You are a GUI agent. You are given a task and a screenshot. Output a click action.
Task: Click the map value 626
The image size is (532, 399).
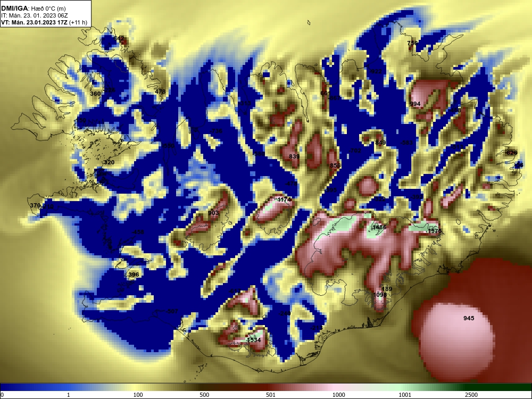(x=512, y=153)
